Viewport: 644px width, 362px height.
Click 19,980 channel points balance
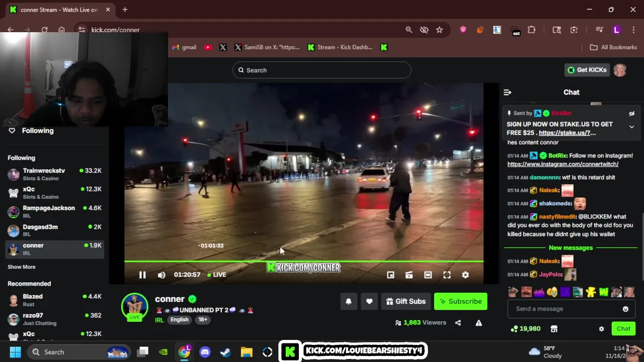pos(525,329)
